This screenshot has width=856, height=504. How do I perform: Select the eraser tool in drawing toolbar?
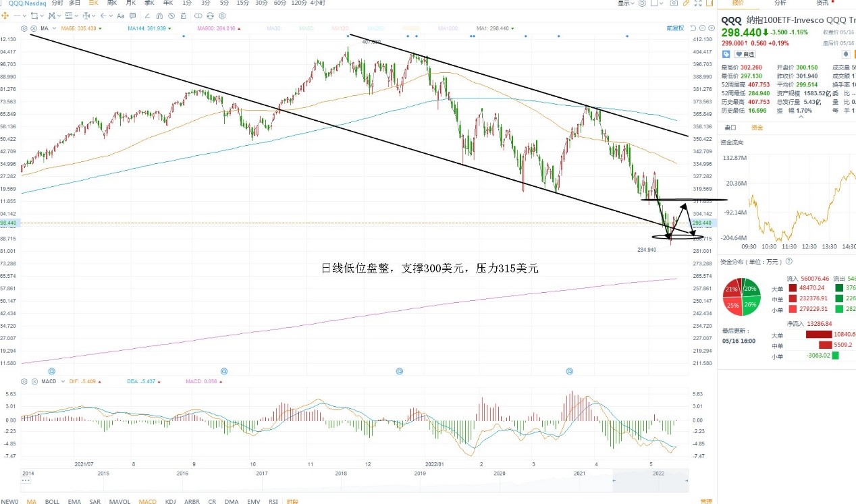point(147,16)
